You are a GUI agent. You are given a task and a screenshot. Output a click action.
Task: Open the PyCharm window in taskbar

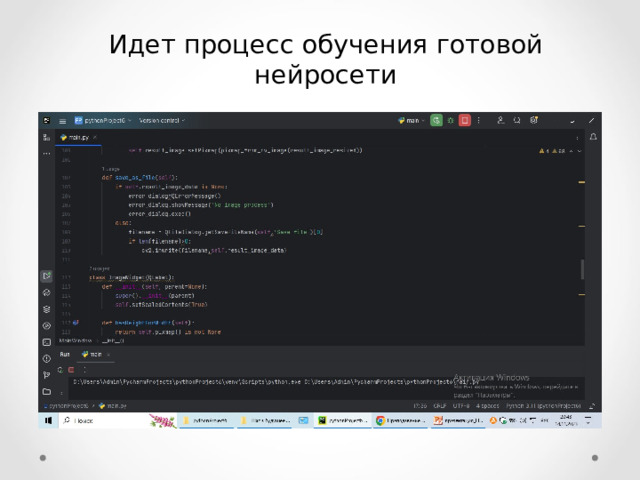(x=342, y=420)
